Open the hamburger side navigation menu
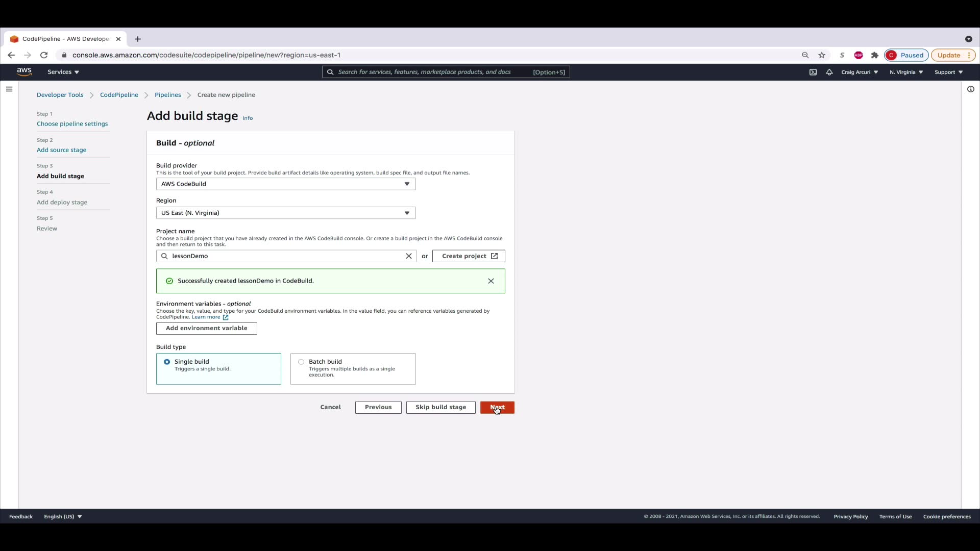The height and width of the screenshot is (551, 980). point(9,89)
